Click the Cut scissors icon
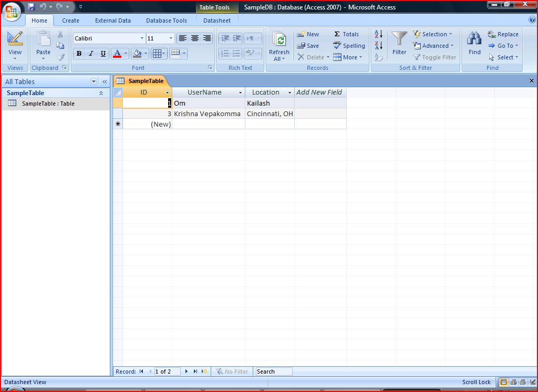 click(x=60, y=34)
